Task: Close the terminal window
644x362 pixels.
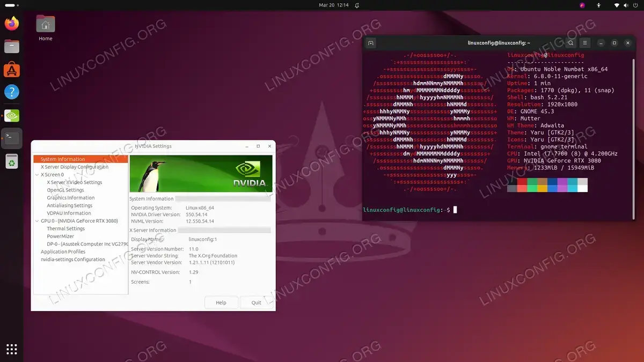Action: point(628,43)
